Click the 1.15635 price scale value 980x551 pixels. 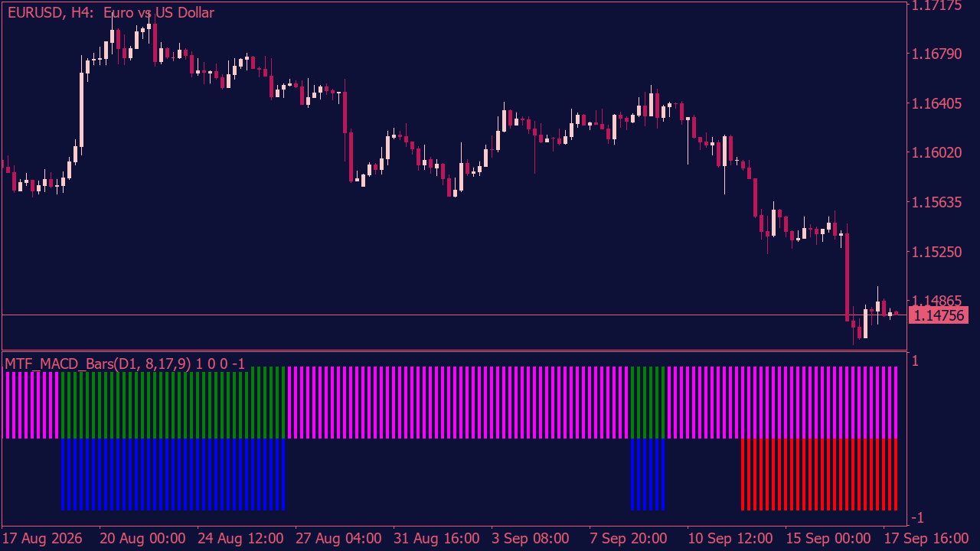pyautogui.click(x=937, y=202)
